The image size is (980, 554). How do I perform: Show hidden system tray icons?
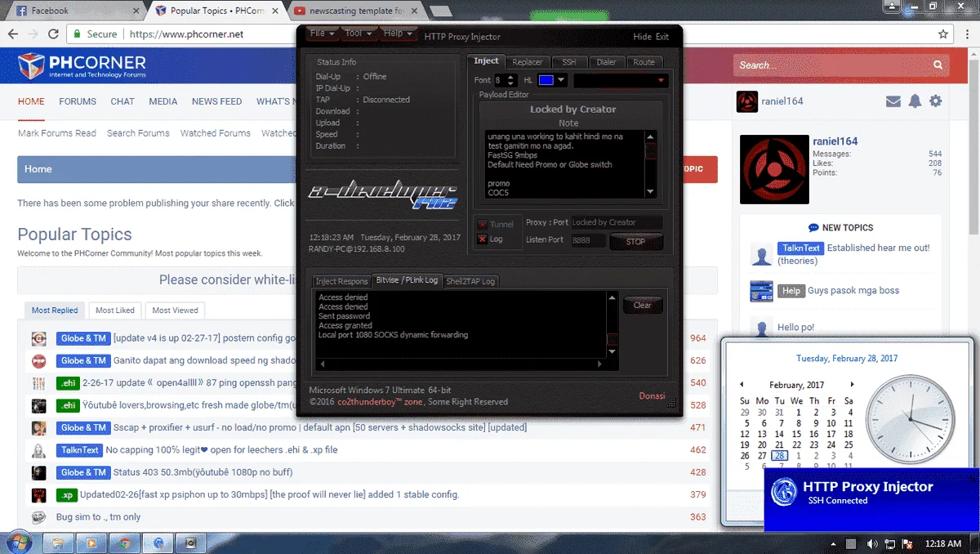[833, 543]
